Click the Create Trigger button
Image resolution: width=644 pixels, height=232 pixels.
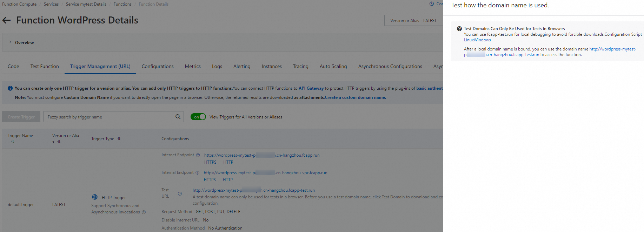(x=21, y=117)
